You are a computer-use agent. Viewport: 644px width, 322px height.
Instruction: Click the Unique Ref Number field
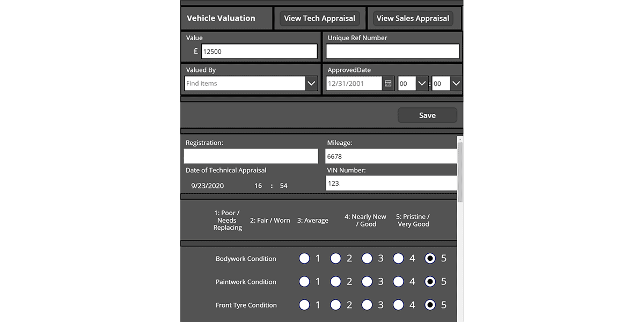tap(393, 52)
